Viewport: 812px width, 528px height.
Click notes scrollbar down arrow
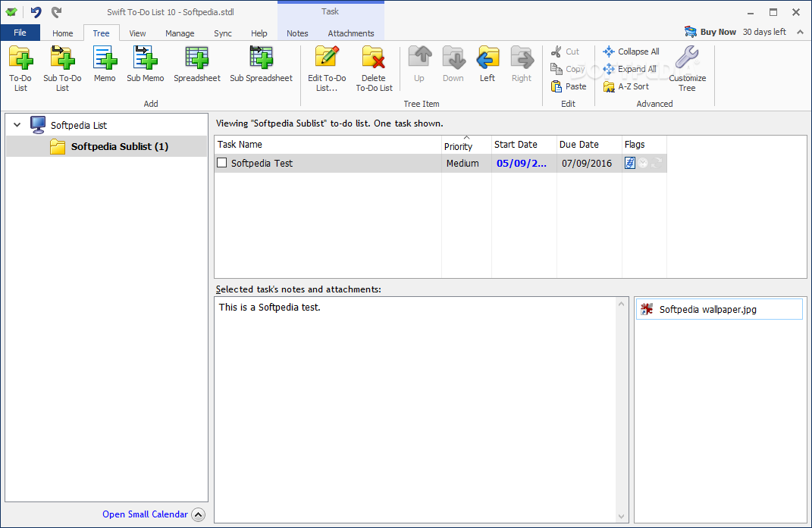point(621,516)
